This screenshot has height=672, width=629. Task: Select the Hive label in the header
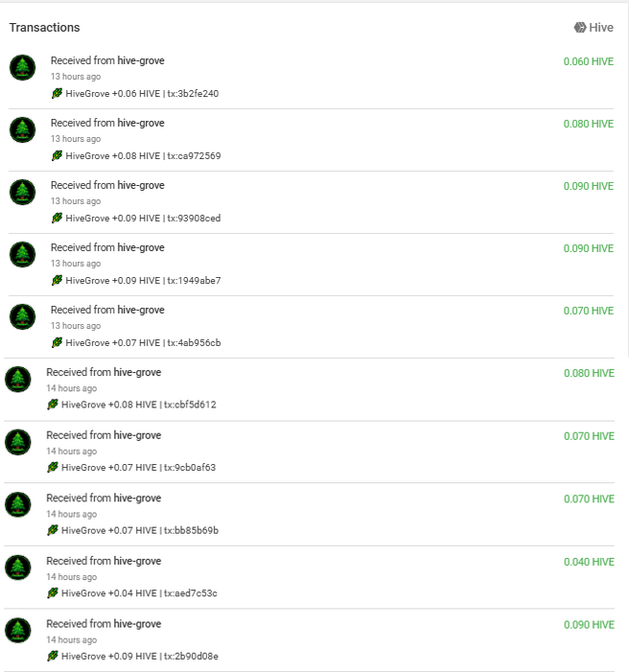pyautogui.click(x=601, y=28)
